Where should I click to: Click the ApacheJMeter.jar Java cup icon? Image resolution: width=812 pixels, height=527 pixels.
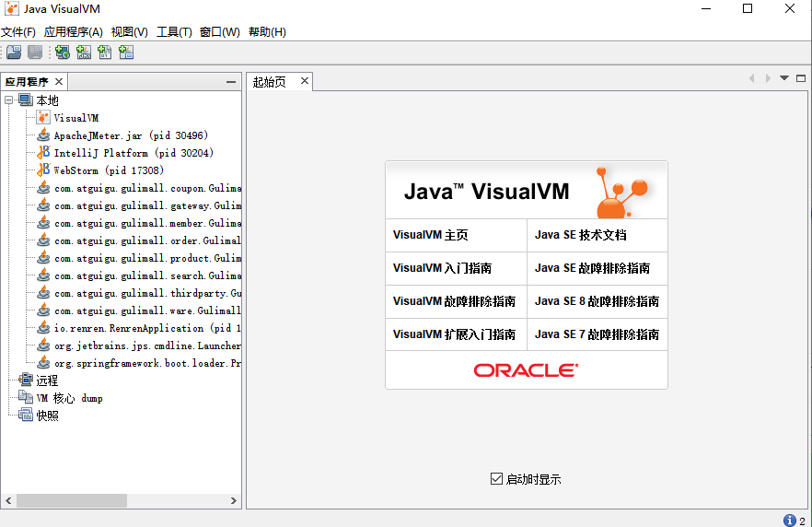43,135
